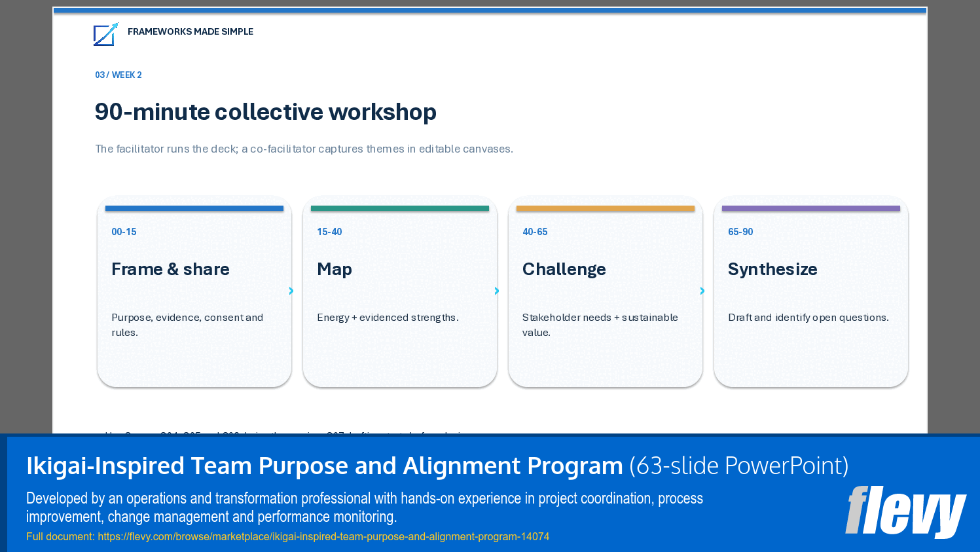Click the Frameworks Made Simple logo icon
Image resolution: width=980 pixels, height=552 pixels.
pyautogui.click(x=106, y=34)
